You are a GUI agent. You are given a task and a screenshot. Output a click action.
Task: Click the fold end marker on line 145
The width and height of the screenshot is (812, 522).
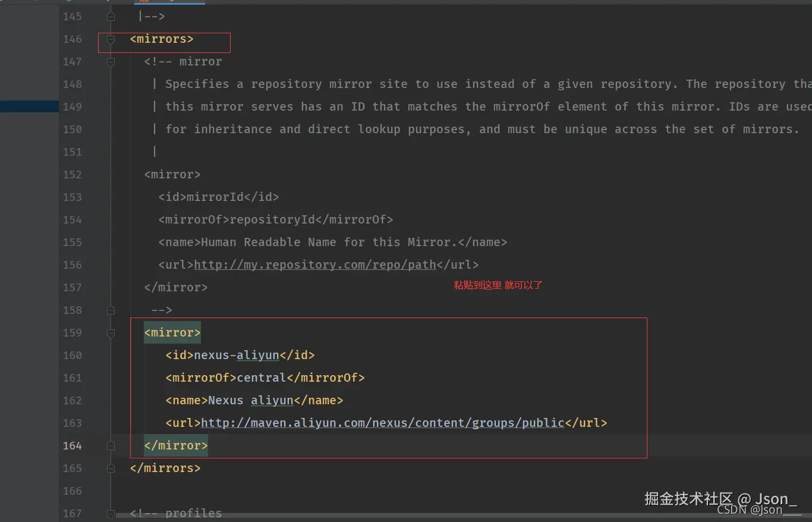pyautogui.click(x=111, y=17)
